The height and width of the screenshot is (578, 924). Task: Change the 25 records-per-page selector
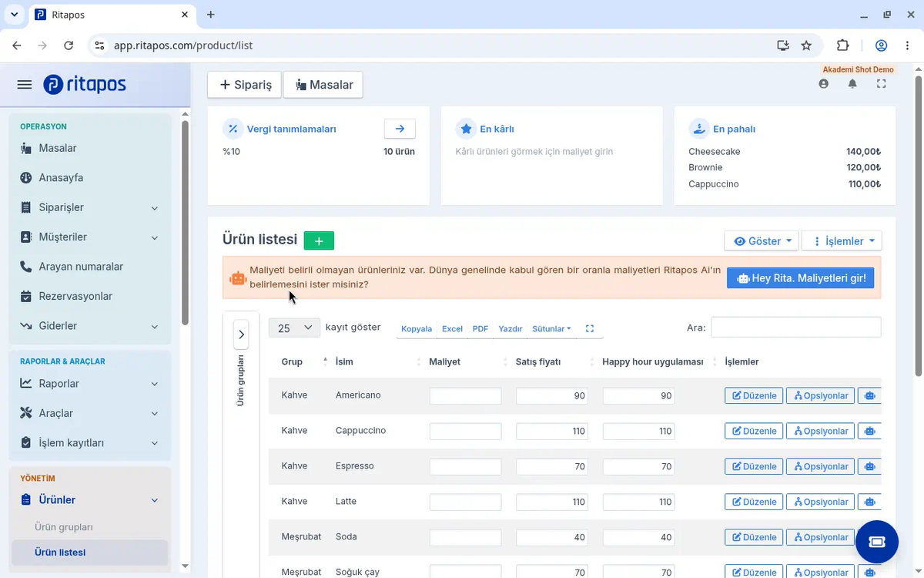pos(294,328)
